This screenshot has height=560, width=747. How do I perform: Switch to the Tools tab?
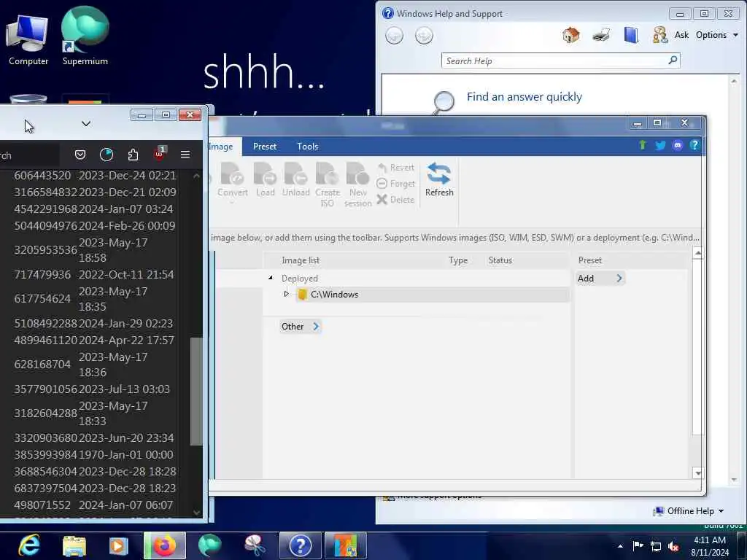coord(308,146)
